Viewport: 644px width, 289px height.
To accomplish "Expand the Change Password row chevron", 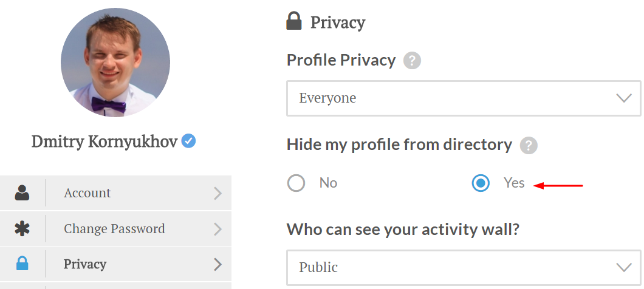I will (218, 229).
